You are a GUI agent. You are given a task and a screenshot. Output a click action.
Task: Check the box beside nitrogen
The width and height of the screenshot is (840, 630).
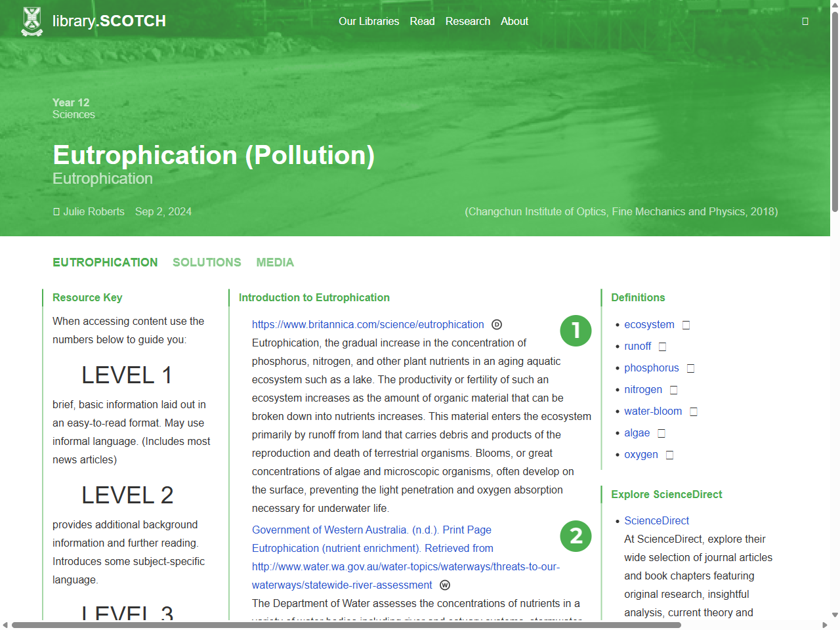[x=673, y=389]
